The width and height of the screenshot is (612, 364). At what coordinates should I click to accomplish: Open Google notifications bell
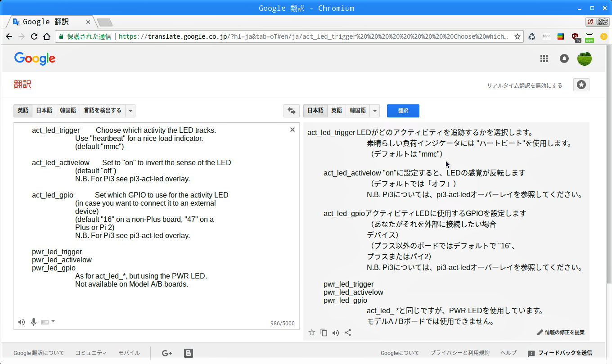564,58
